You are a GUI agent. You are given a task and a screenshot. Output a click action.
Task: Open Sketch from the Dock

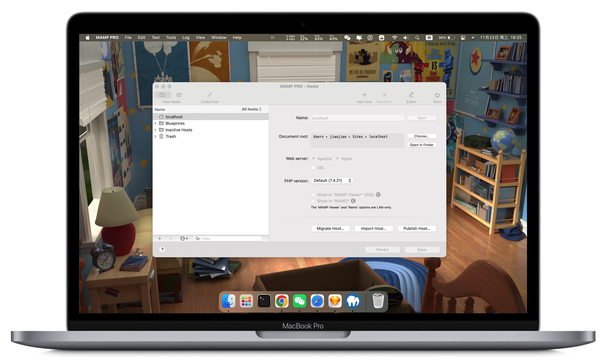[335, 301]
